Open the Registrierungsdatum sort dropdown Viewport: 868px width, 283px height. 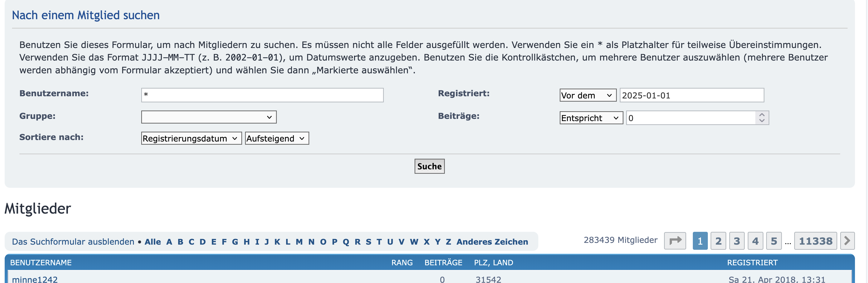191,139
